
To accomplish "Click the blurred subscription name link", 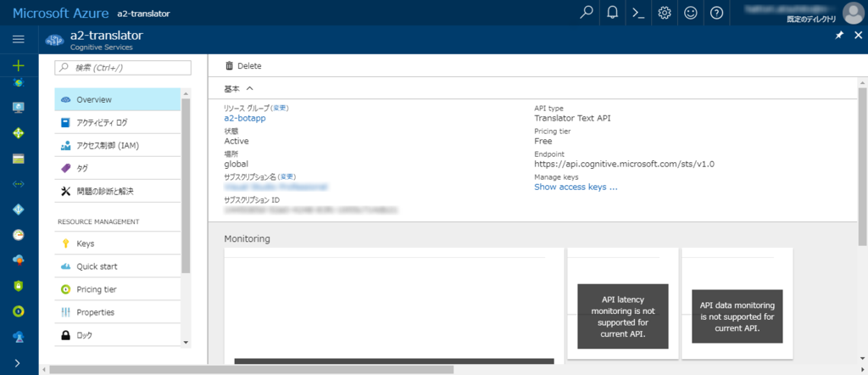I will [275, 187].
